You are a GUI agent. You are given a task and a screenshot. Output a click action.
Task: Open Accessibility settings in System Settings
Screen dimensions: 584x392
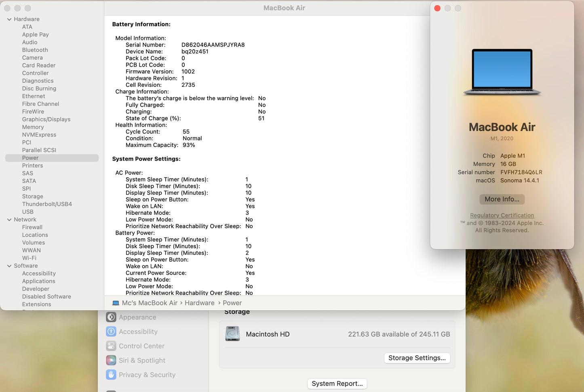(x=138, y=331)
